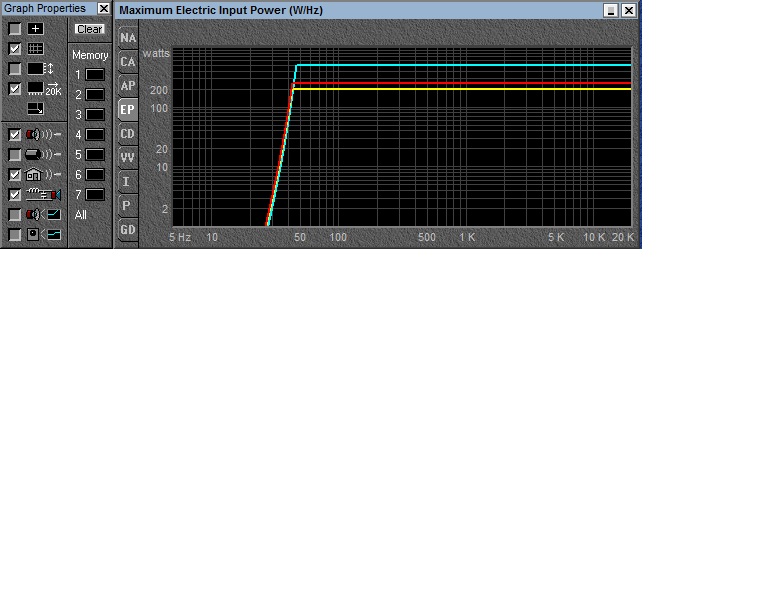
Task: Click the 'Memory' heading text
Action: coord(90,55)
